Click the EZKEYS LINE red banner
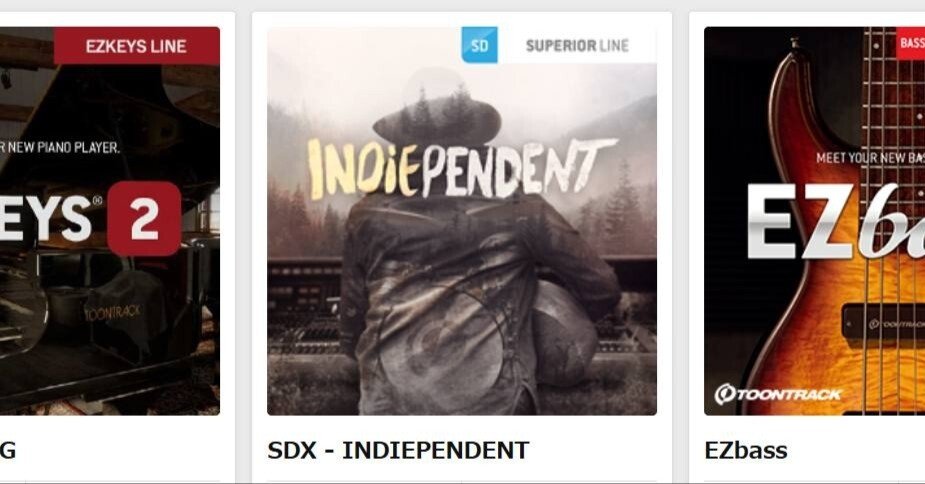The height and width of the screenshot is (484, 925). [137, 46]
